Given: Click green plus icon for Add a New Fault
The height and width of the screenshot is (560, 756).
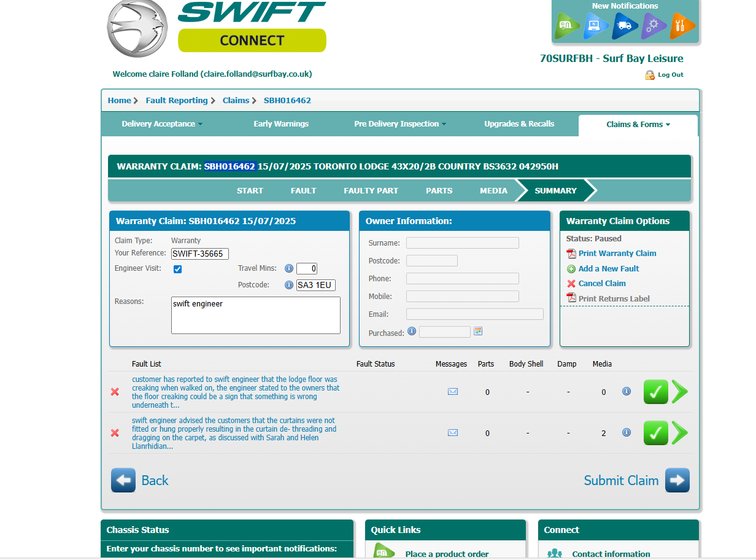Looking at the screenshot, I should 571,269.
